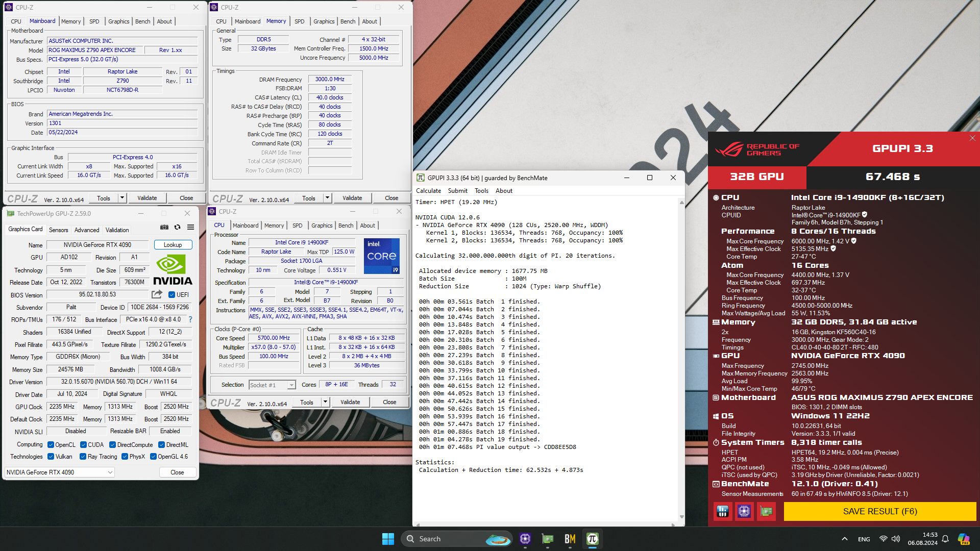Image resolution: width=980 pixels, height=551 pixels.
Task: Toggle the OpenGL 4.6 checkbox
Action: (x=153, y=456)
